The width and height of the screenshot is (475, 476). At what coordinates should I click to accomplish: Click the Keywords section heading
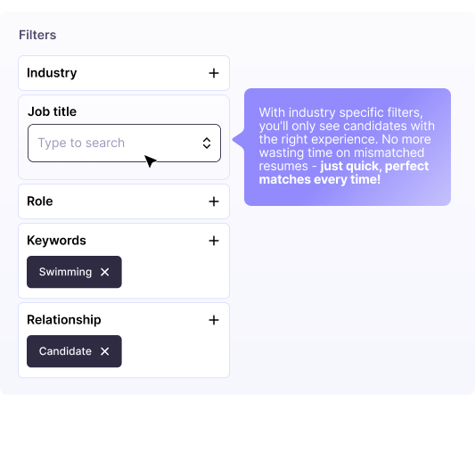tap(56, 241)
